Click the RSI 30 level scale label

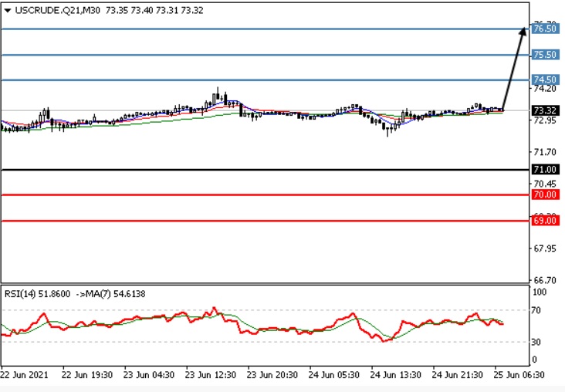coord(536,342)
